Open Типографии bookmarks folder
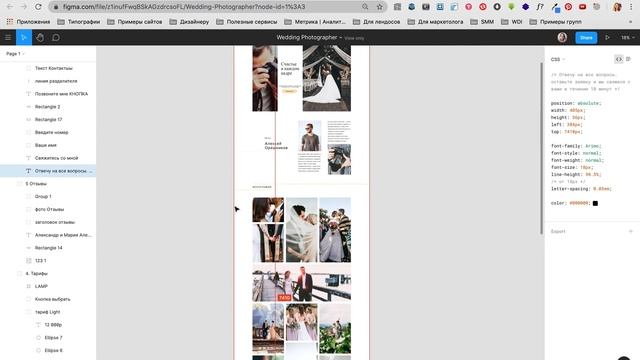 (79, 22)
